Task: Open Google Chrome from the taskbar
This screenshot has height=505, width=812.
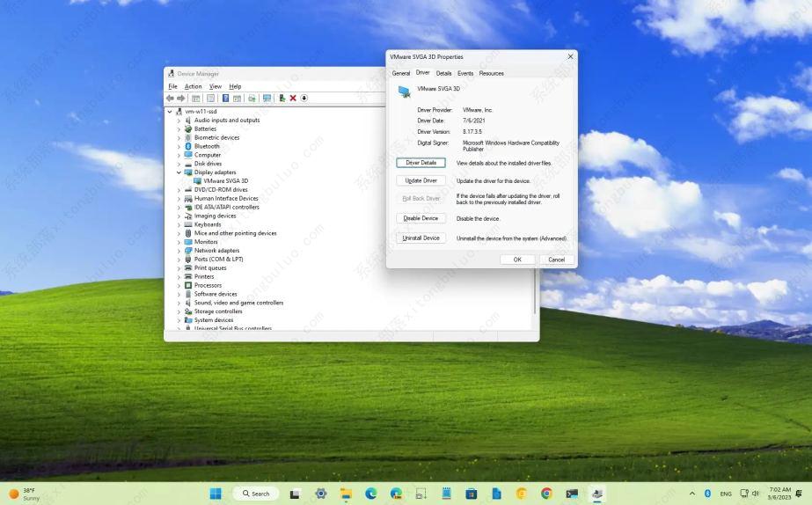Action: (546, 494)
